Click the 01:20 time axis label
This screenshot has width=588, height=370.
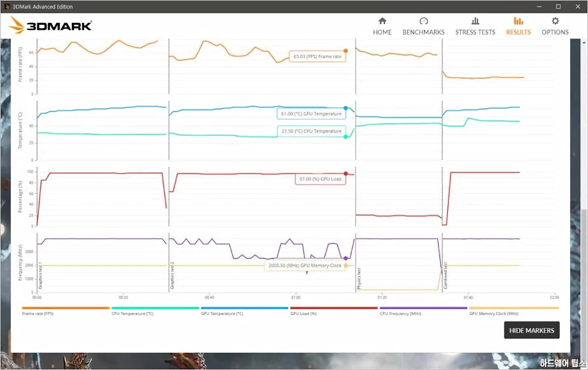(382, 297)
